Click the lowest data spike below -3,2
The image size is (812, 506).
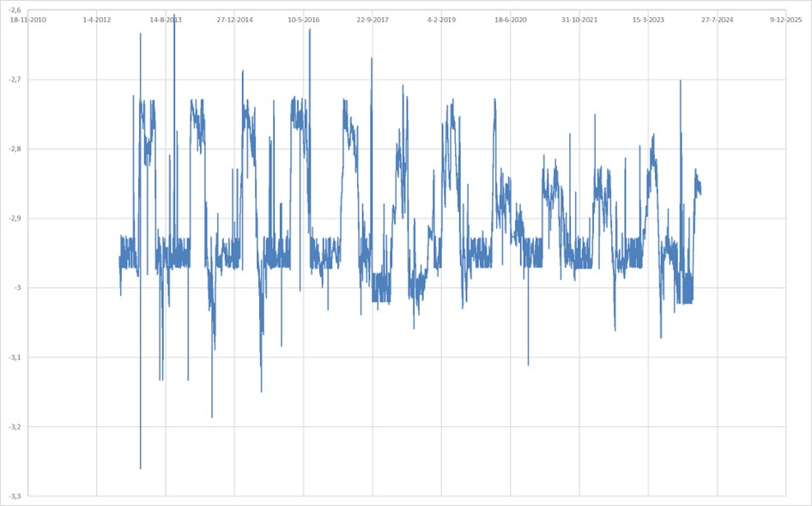[x=141, y=467]
